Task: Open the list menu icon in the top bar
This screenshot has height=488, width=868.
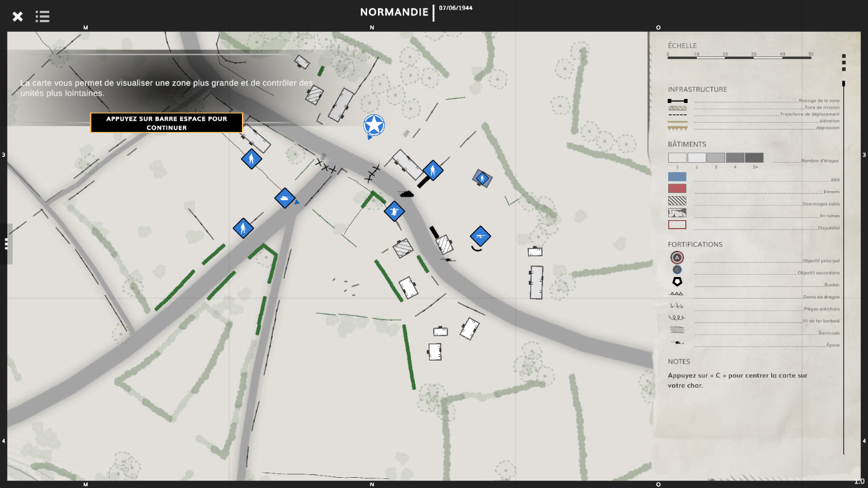Action: point(42,16)
